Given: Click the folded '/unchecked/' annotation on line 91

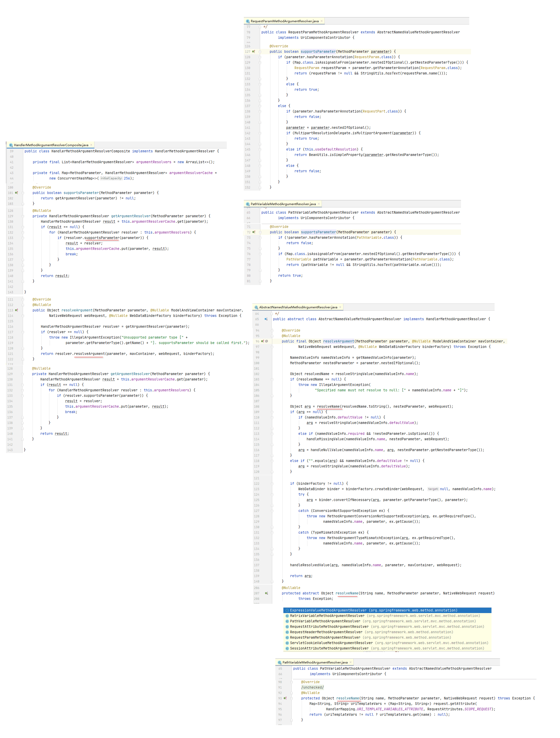Looking at the screenshot, I should [x=313, y=687].
